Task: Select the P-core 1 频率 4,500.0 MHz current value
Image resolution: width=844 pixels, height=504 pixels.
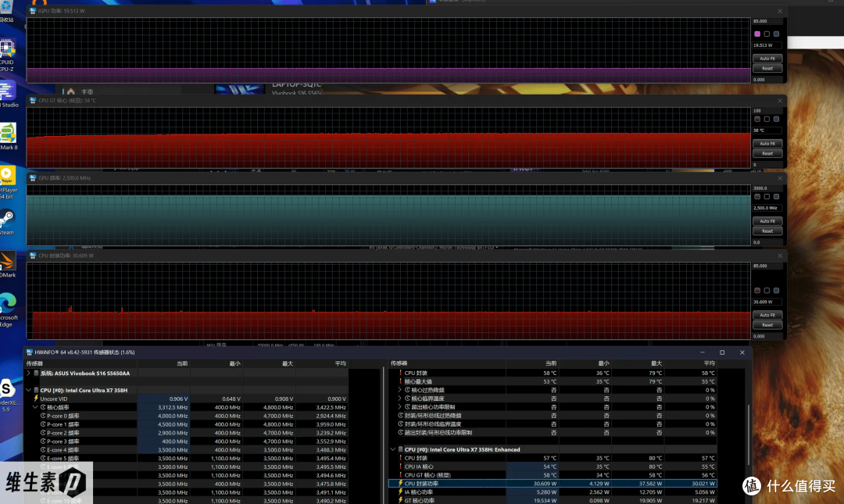Action: point(173,425)
